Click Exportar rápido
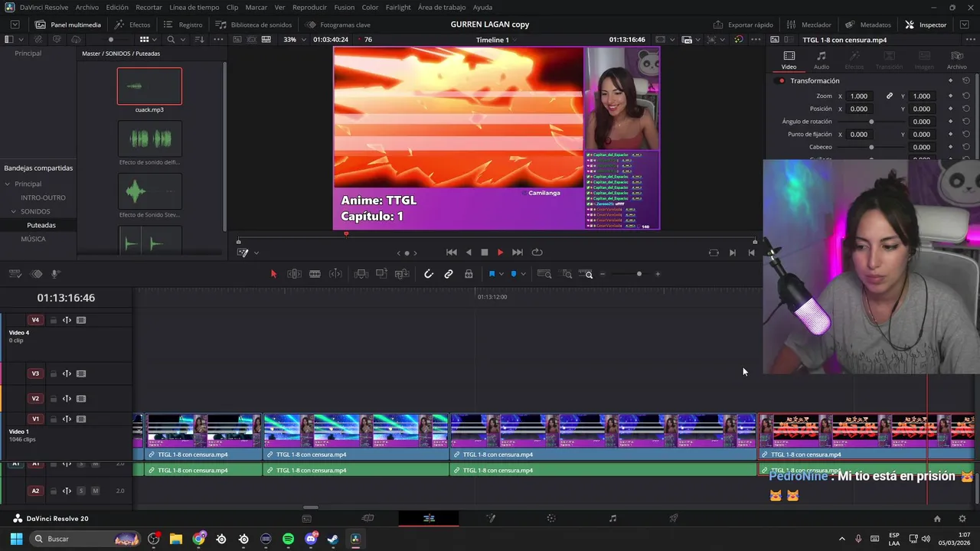 (743, 24)
